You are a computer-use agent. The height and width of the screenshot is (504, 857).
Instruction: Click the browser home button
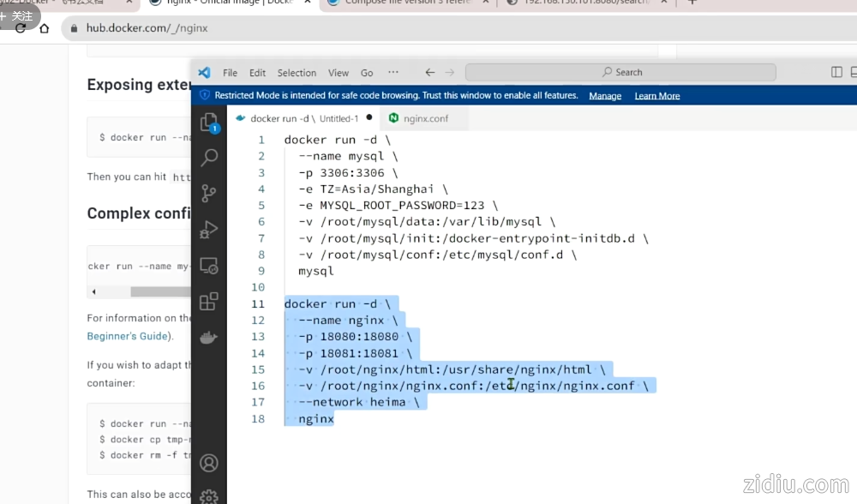(44, 28)
